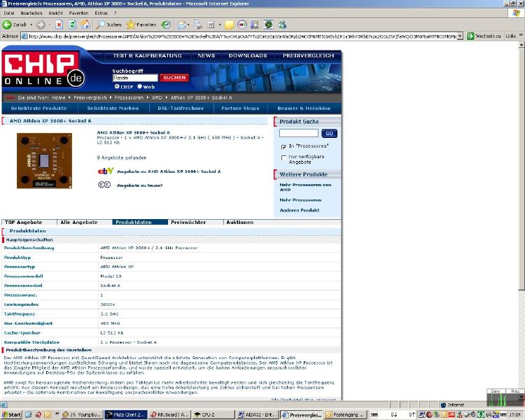Switch to Preiswächter tab
Image resolution: width=525 pixels, height=420 pixels.
(x=195, y=222)
